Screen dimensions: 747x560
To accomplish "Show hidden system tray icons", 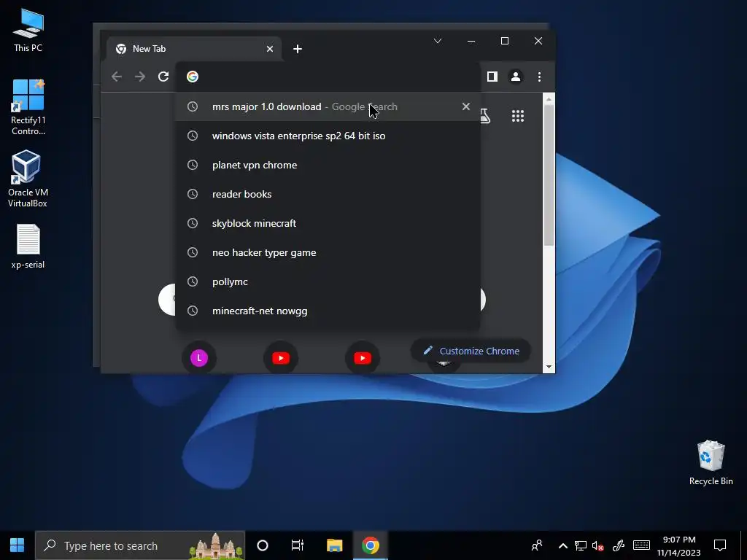I will click(562, 545).
